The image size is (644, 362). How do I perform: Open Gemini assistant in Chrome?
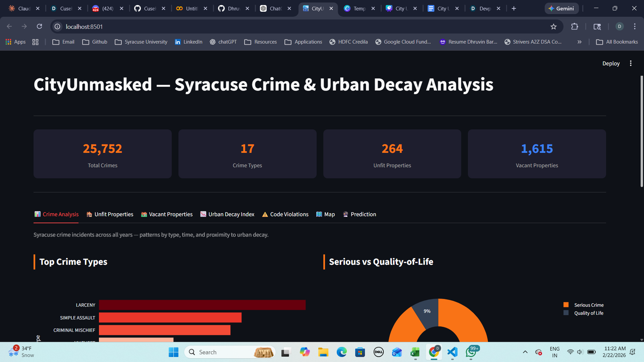561,8
